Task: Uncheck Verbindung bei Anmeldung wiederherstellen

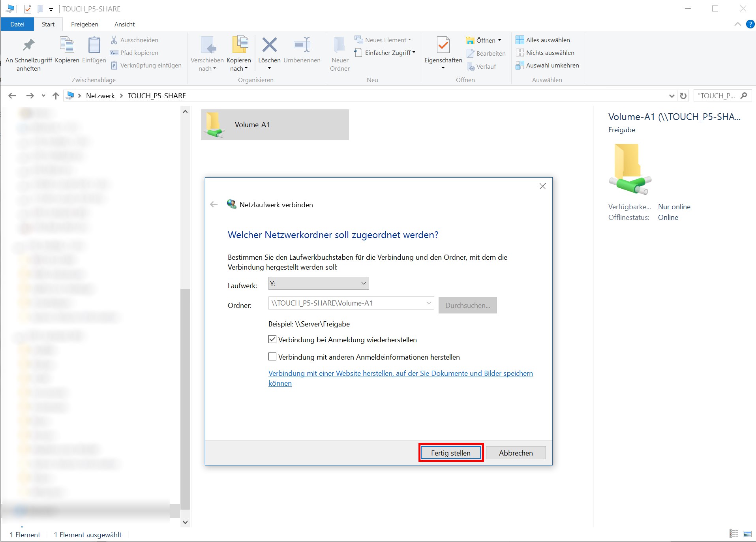Action: pos(272,339)
